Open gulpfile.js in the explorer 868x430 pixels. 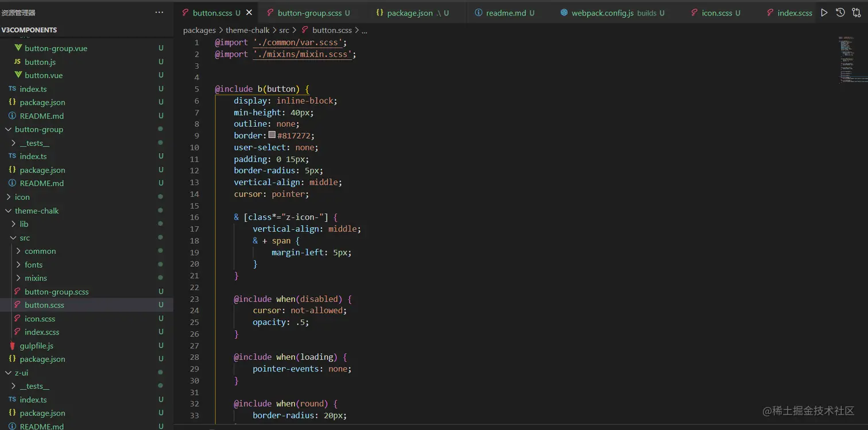click(x=87, y=346)
